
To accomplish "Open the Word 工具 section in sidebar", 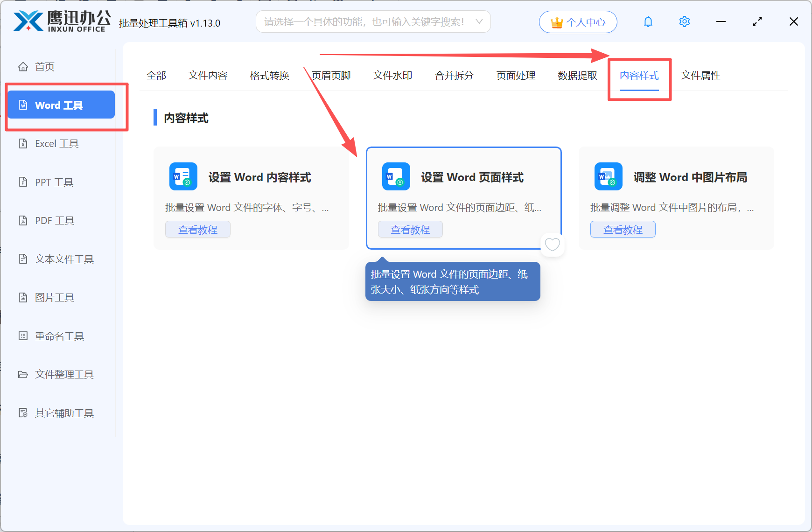I will point(60,105).
